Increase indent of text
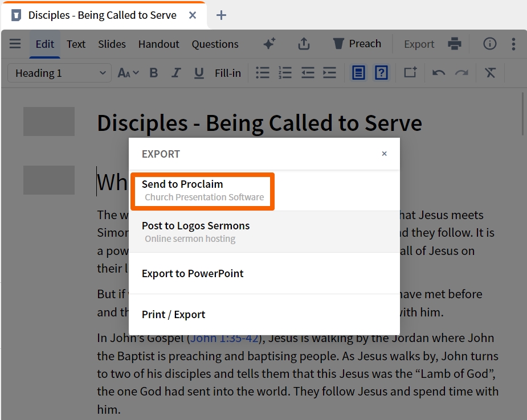 329,73
